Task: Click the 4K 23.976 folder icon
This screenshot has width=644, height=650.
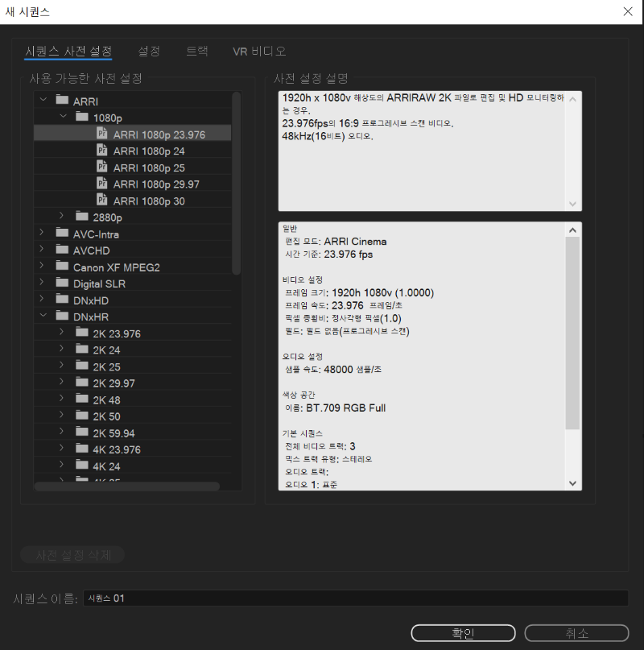Action: point(82,448)
